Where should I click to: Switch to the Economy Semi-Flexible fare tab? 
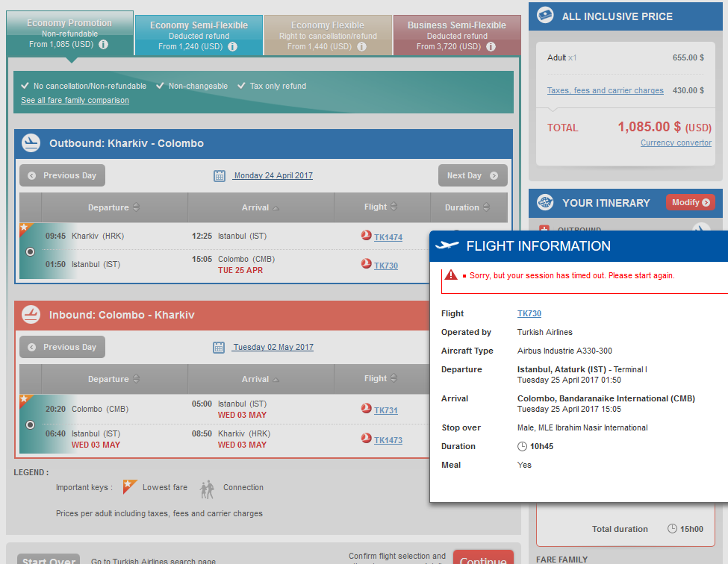(199, 35)
